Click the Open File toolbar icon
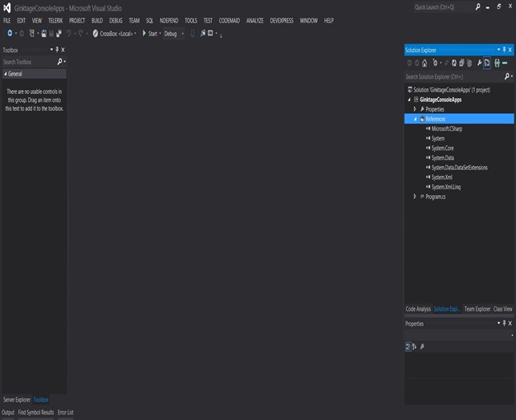 coord(44,34)
